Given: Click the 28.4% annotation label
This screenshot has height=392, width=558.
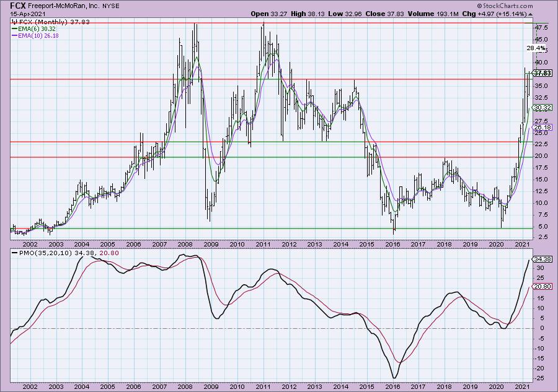Looking at the screenshot, I should coord(536,48).
